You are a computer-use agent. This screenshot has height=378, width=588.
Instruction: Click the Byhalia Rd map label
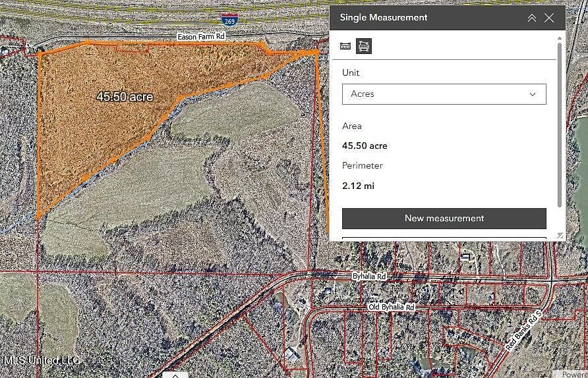(368, 277)
